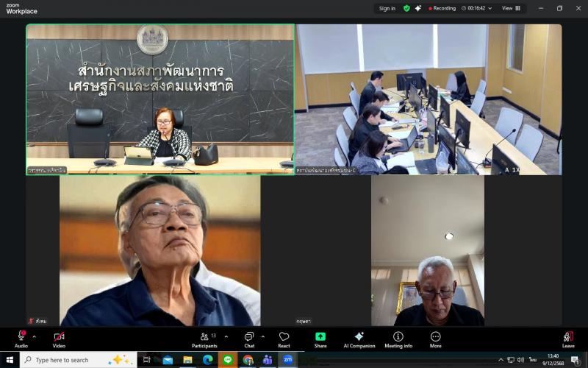Start video with the Video button
Viewport: 588px width, 368px height.
click(59, 339)
